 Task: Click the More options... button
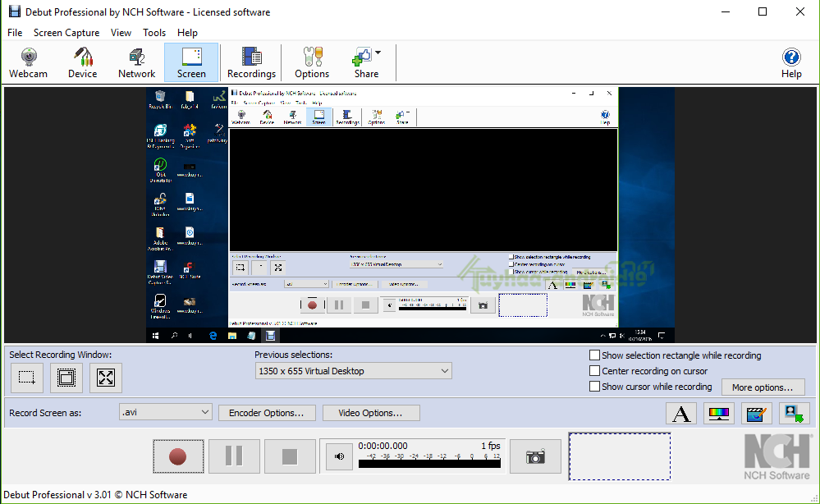pos(763,387)
